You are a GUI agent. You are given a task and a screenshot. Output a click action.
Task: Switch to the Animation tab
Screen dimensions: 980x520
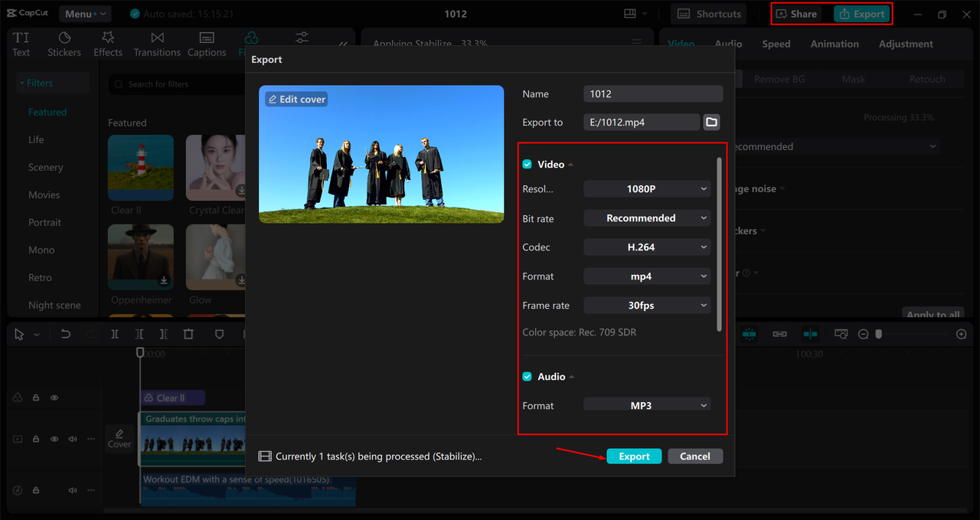click(835, 44)
